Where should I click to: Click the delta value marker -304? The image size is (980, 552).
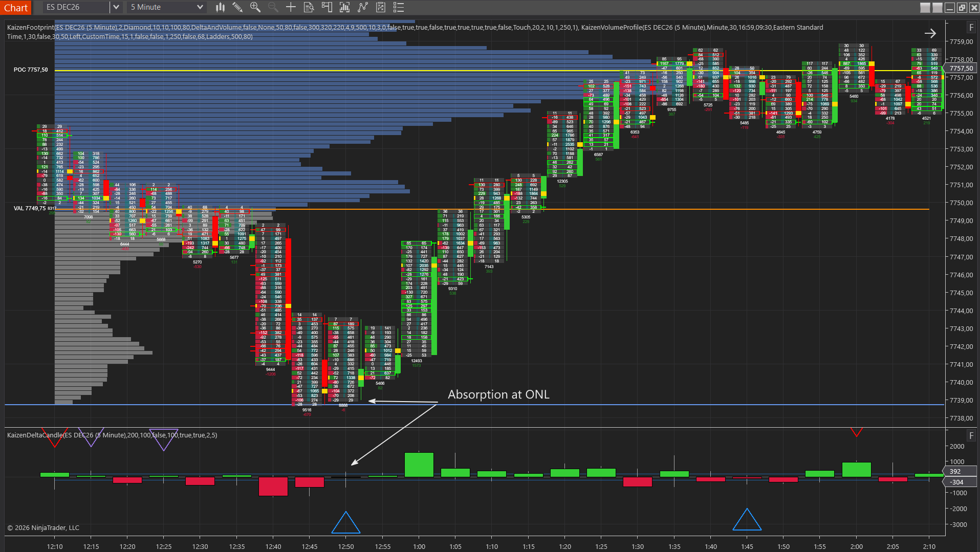point(959,482)
